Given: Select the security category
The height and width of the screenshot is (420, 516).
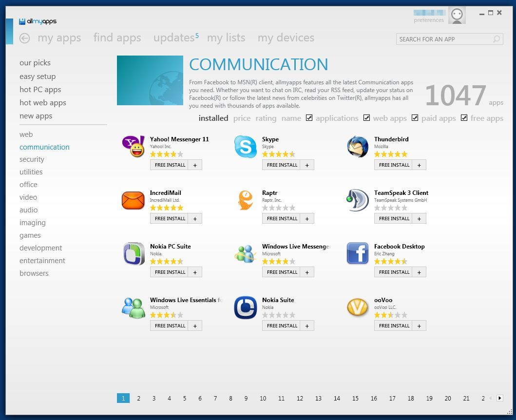Looking at the screenshot, I should 32,159.
